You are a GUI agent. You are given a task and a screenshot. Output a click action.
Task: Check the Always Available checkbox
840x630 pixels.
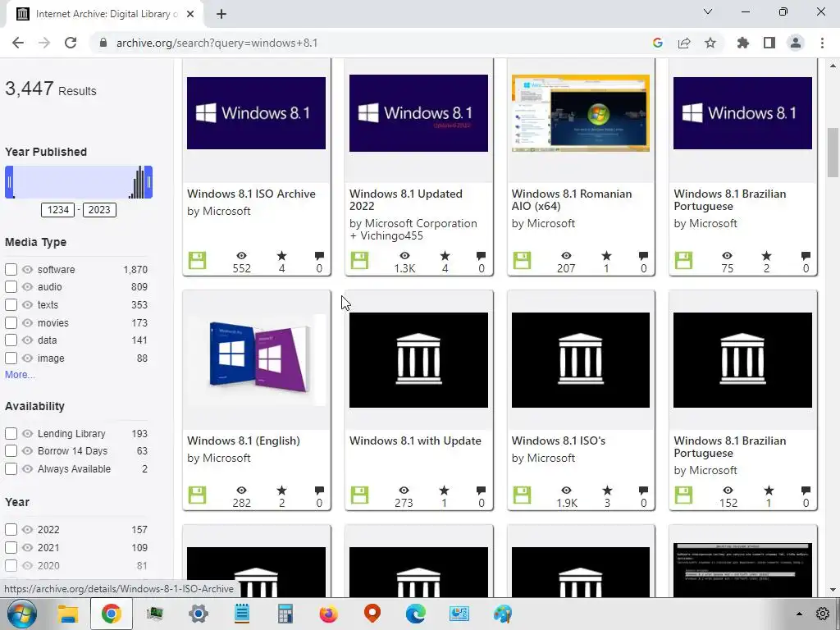(11, 469)
